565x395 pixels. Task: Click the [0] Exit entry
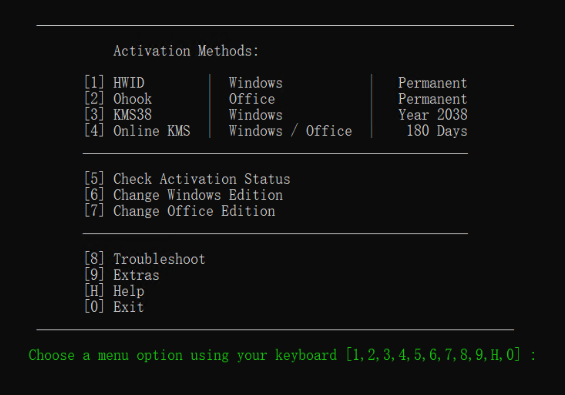(114, 307)
